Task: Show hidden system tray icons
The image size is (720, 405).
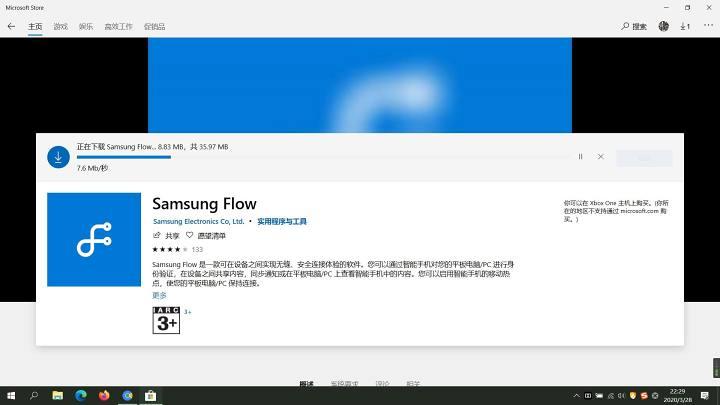Action: coord(576,395)
